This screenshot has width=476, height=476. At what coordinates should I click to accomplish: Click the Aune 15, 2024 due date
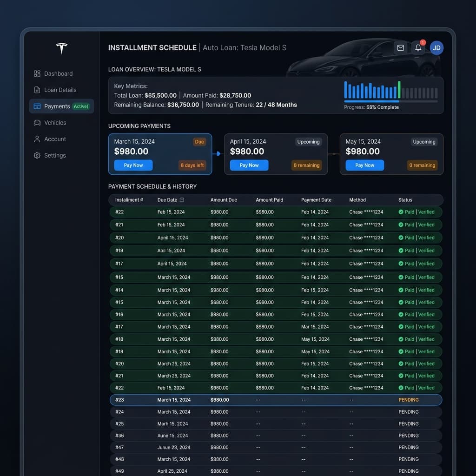pyautogui.click(x=172, y=435)
